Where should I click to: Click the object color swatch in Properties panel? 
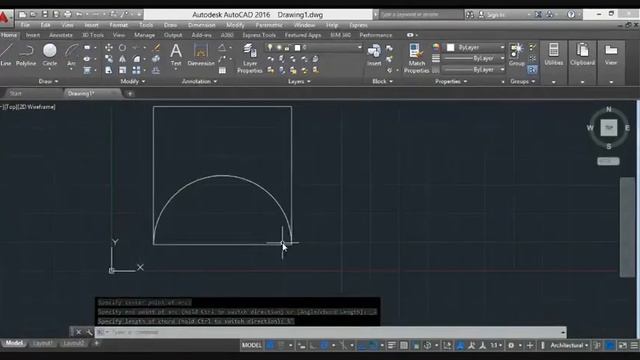(451, 47)
